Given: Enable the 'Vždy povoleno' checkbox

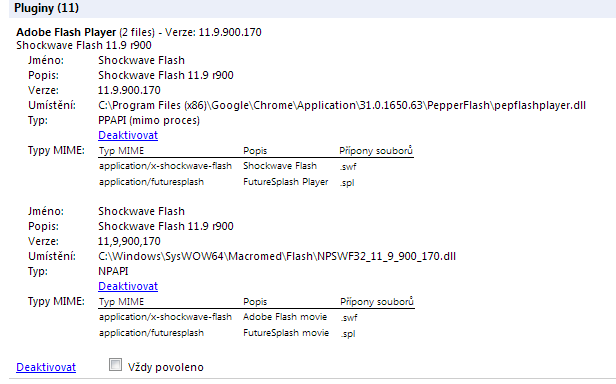Looking at the screenshot, I should tap(116, 365).
